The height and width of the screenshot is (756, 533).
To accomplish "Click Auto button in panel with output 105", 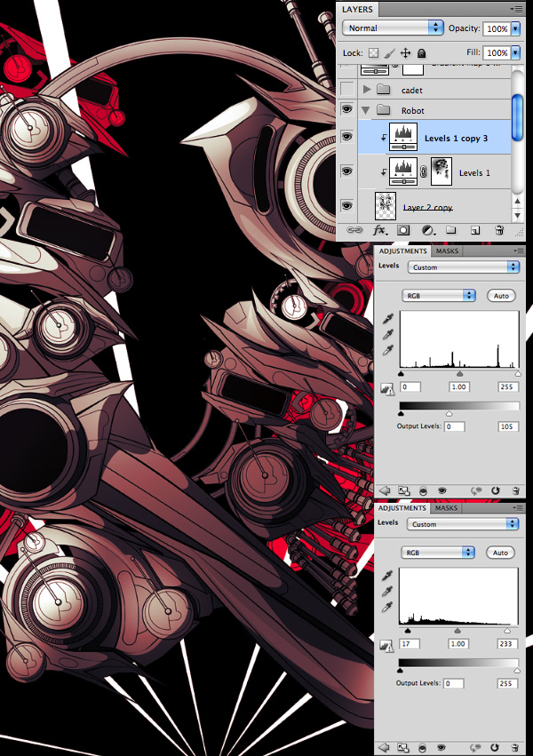I will coord(501,296).
